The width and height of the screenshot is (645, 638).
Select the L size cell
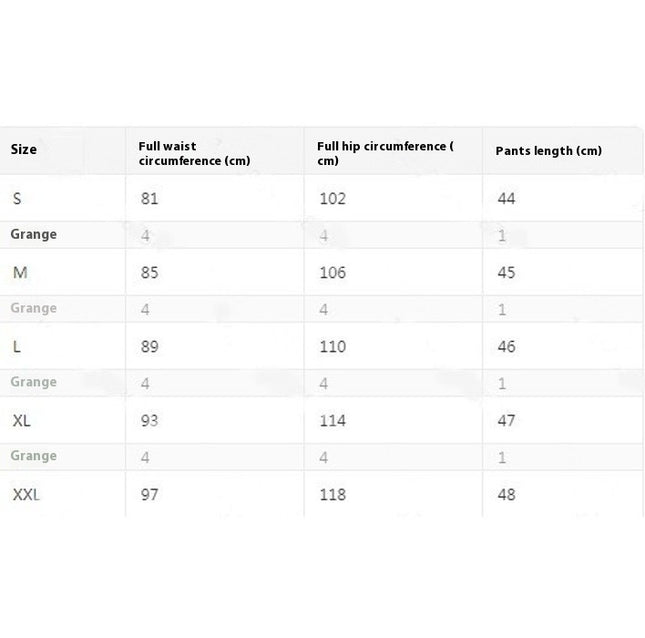[x=16, y=347]
